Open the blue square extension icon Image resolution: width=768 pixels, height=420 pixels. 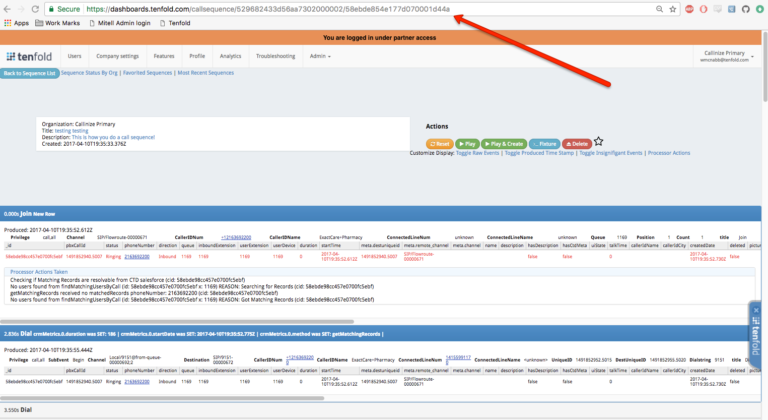[x=731, y=9]
